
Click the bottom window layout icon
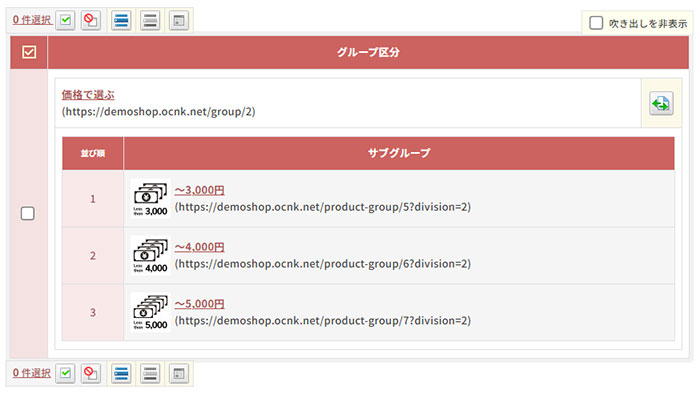point(179,373)
